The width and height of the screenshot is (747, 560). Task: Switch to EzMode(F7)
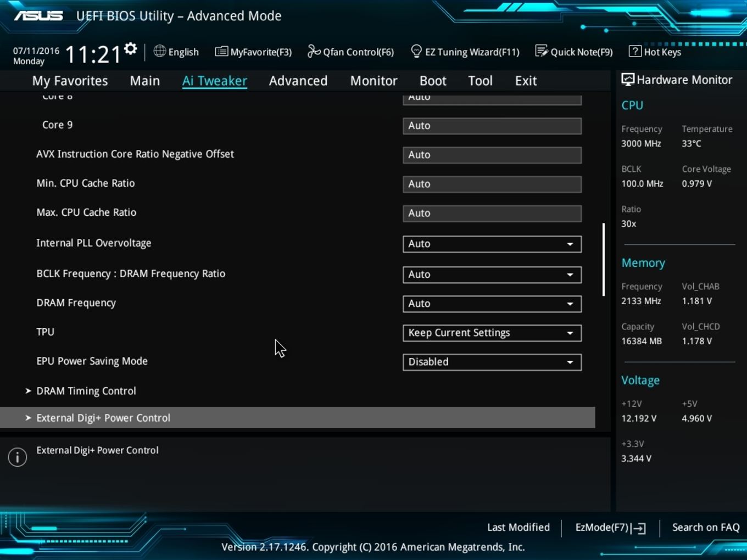610,528
